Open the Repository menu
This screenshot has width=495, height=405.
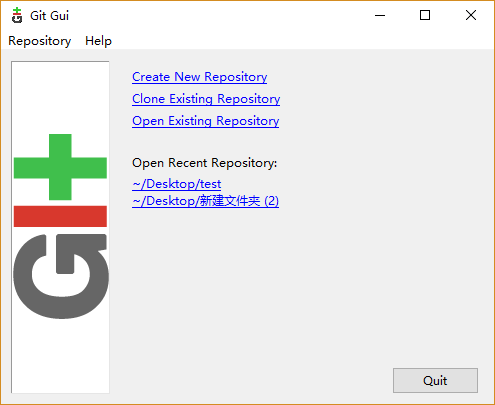(x=40, y=41)
